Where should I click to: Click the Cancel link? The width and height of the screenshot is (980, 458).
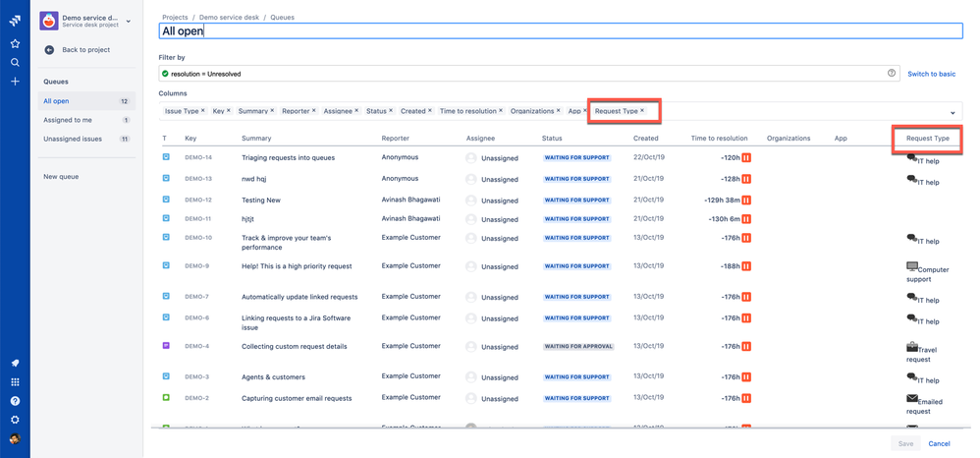tap(939, 443)
